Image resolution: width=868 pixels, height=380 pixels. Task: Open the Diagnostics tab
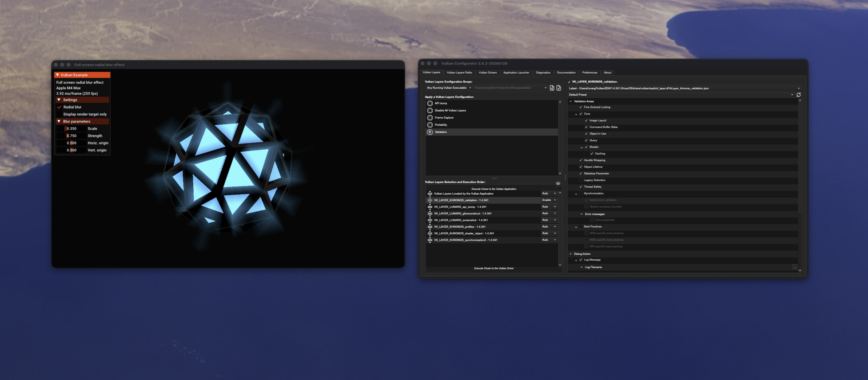tap(543, 72)
